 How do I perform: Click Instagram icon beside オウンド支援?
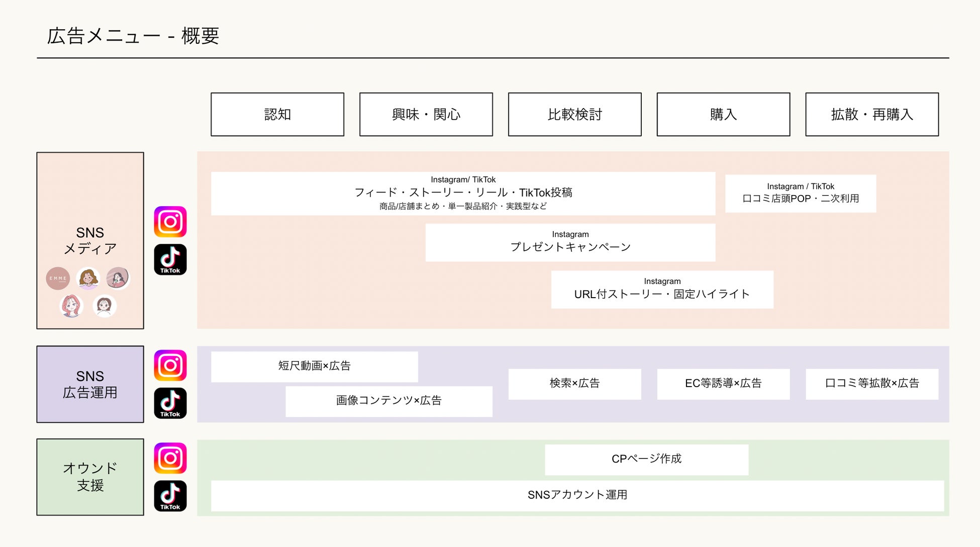170,458
